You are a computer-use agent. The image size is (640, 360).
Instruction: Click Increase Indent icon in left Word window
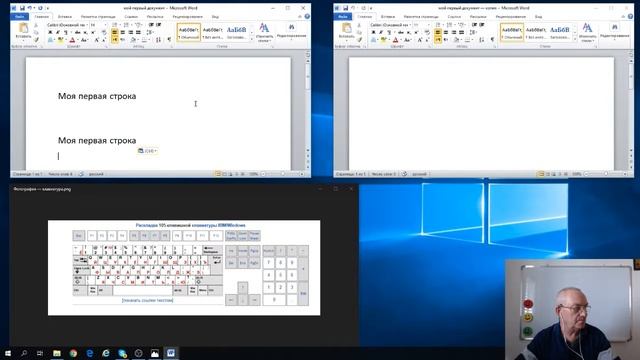[158, 25]
